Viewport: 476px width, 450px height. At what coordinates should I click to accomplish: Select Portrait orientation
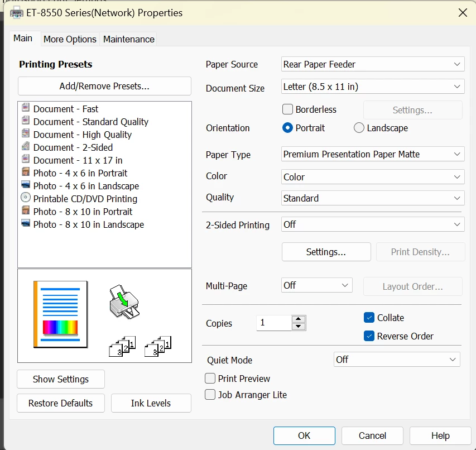pos(287,128)
